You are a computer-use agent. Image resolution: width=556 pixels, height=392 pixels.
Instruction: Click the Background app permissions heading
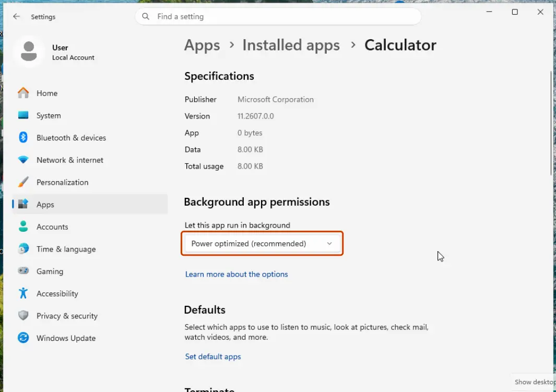tap(257, 202)
